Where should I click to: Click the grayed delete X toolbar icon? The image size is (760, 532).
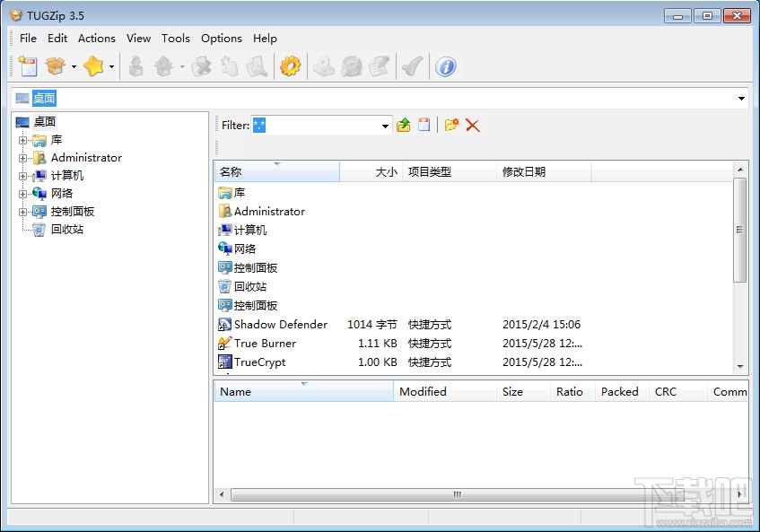[x=201, y=66]
